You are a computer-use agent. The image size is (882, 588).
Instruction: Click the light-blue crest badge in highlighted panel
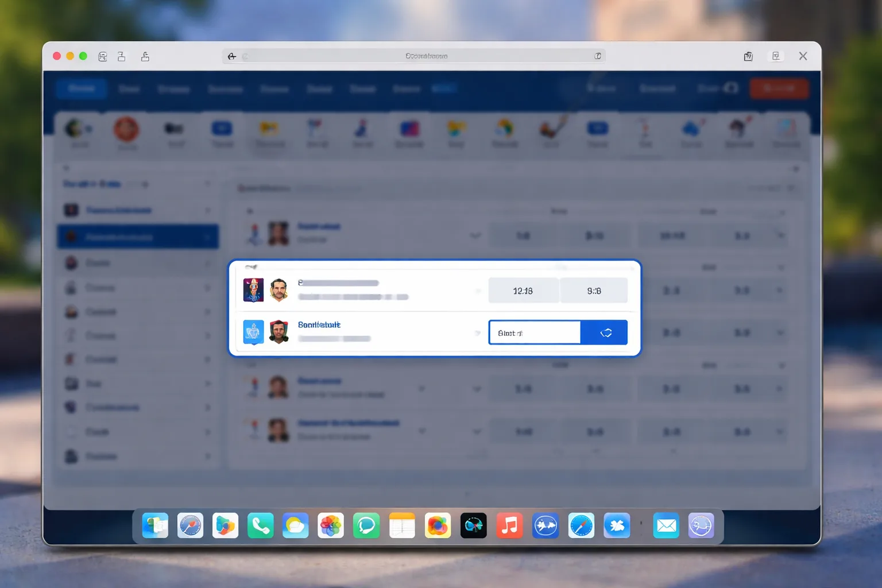[x=253, y=332]
